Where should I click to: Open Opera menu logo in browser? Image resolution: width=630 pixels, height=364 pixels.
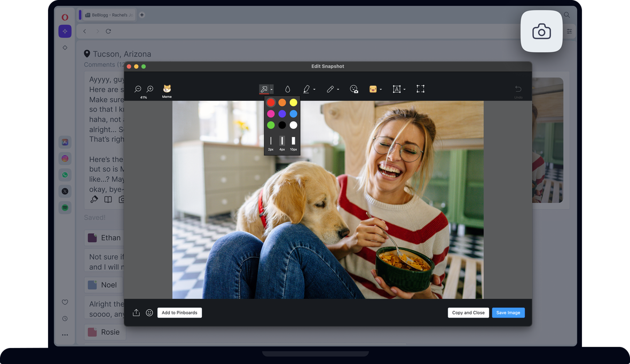click(65, 17)
